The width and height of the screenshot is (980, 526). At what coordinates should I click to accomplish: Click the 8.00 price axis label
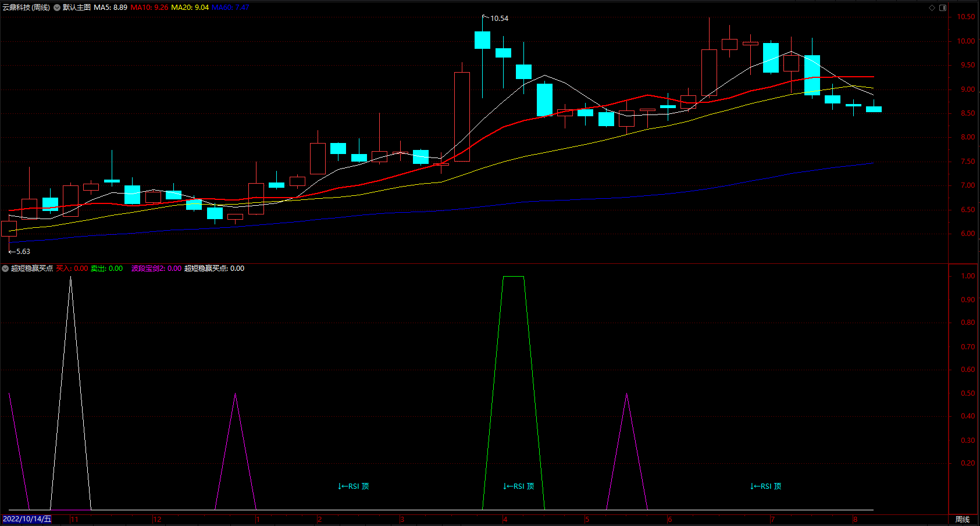tap(968, 137)
